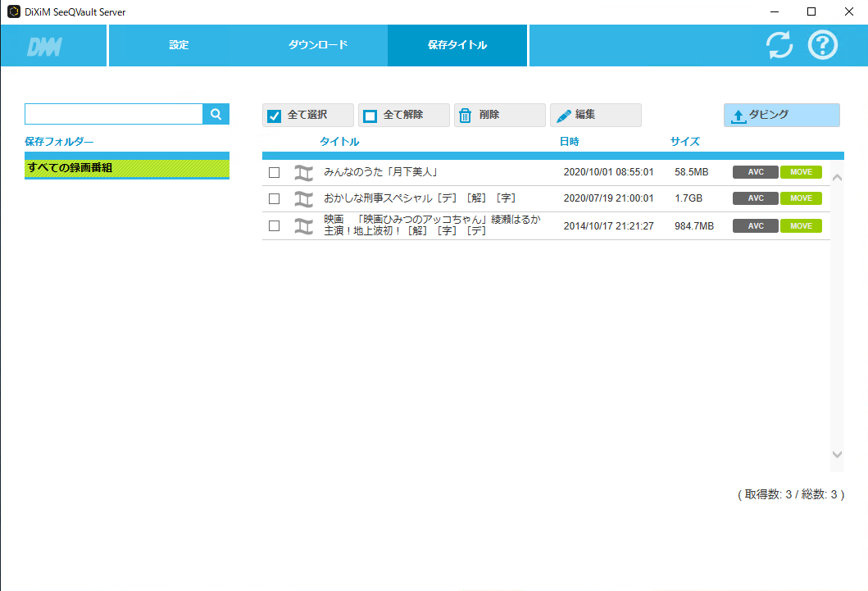The image size is (868, 591).
Task: Open the help question mark icon
Action: tap(823, 45)
